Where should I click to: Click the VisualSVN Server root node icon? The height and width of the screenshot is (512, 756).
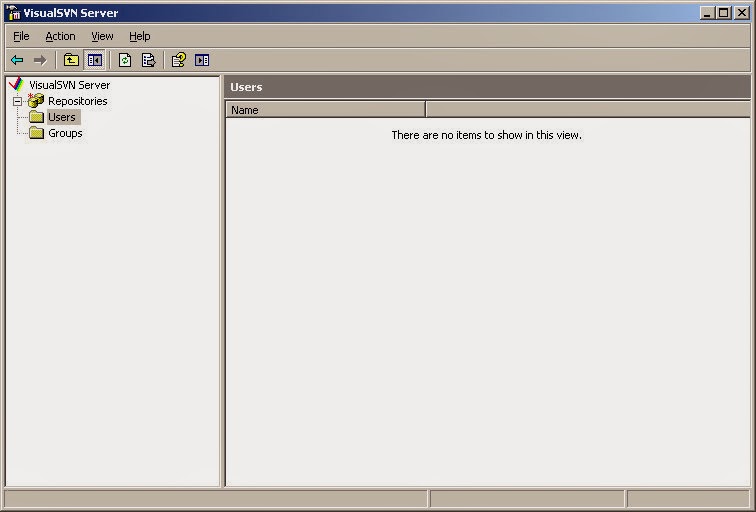[16, 84]
